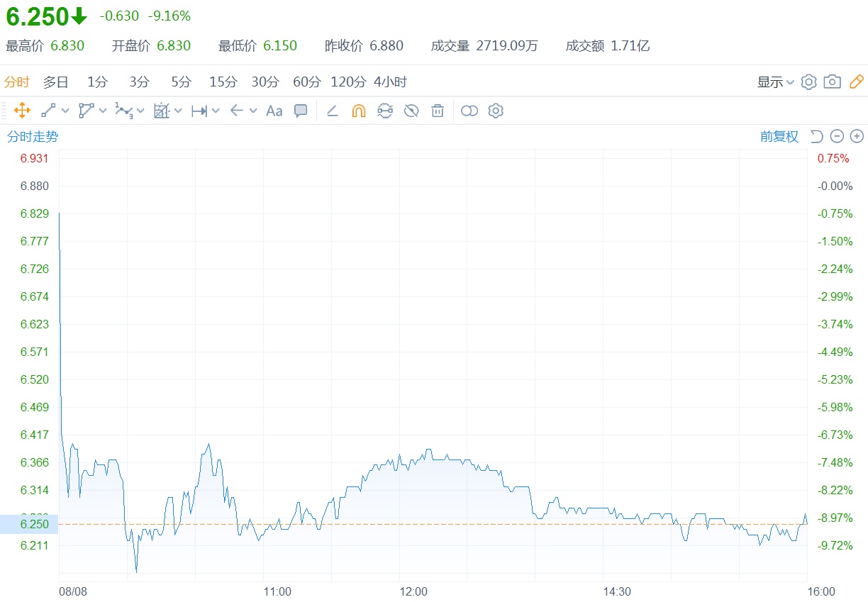Screen dimensions: 868x602
Task: Click the trash icon to delete drawings
Action: pos(438,111)
